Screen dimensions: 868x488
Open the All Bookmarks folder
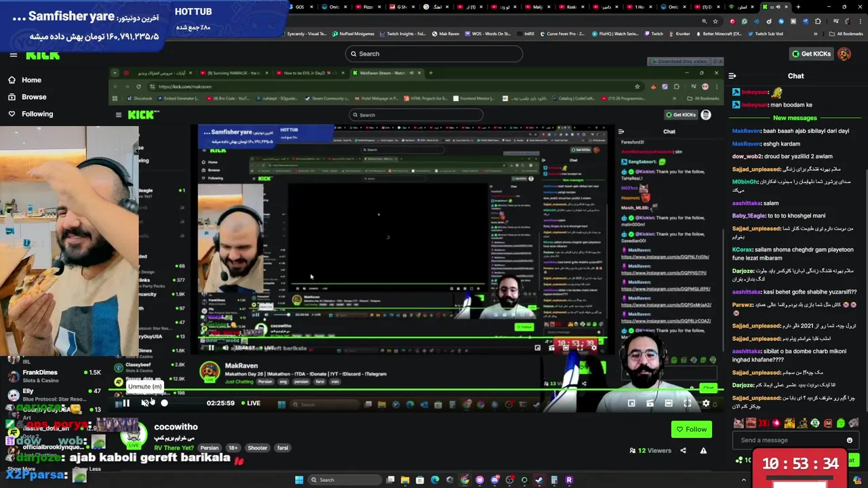[x=846, y=34]
